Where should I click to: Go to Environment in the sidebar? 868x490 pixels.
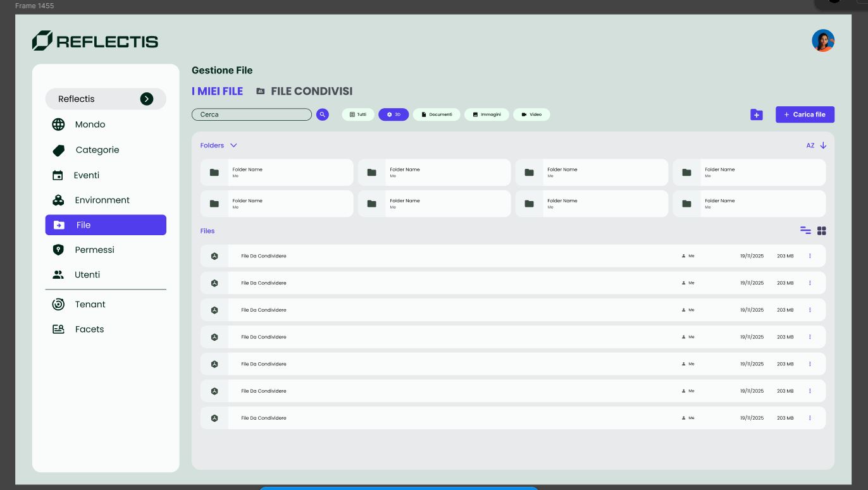(x=102, y=200)
